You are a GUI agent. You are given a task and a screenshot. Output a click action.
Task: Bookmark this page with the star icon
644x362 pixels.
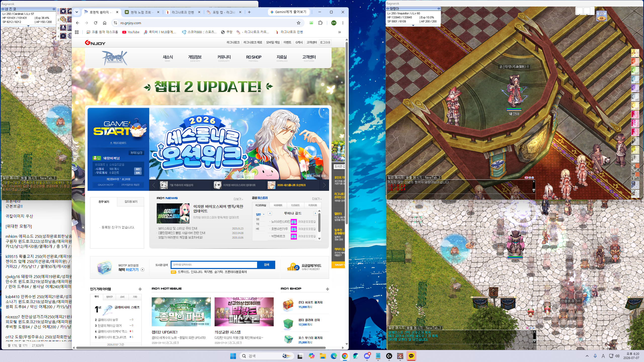[299, 23]
